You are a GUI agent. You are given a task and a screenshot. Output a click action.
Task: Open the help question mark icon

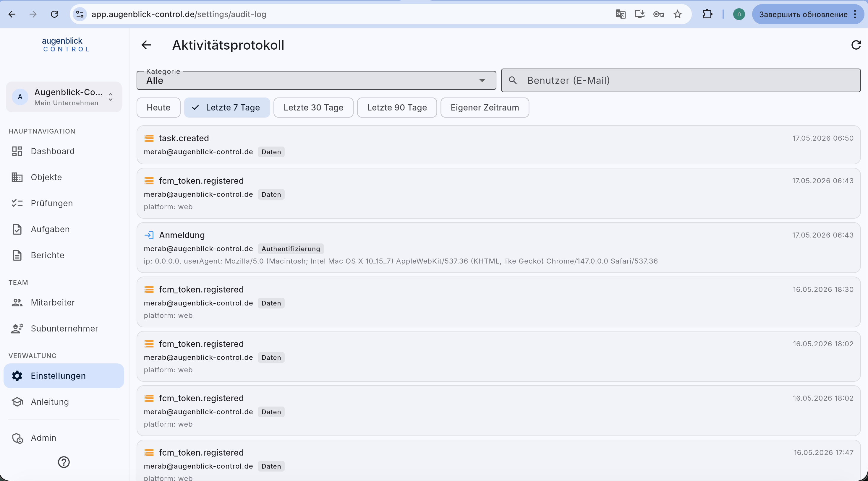64,462
